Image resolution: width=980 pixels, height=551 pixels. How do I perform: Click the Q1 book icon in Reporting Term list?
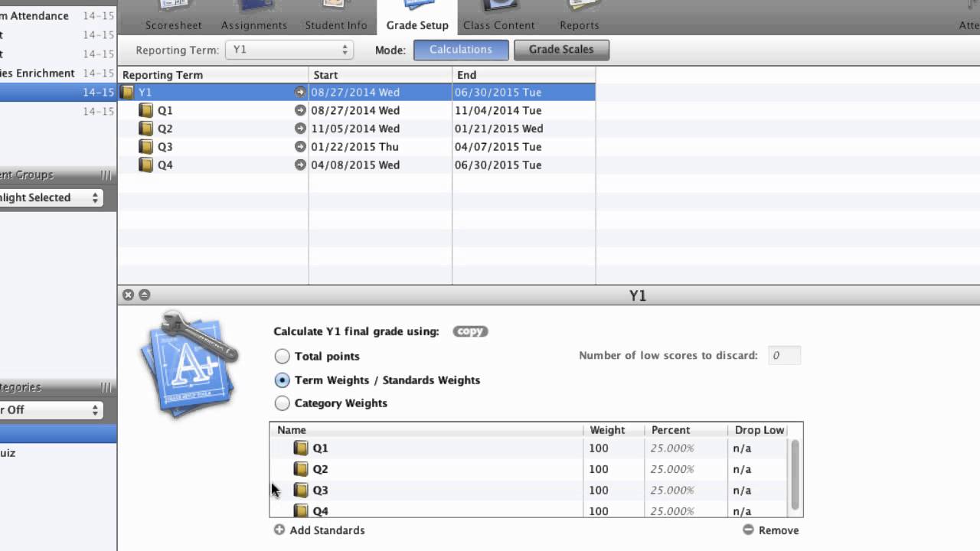click(145, 110)
